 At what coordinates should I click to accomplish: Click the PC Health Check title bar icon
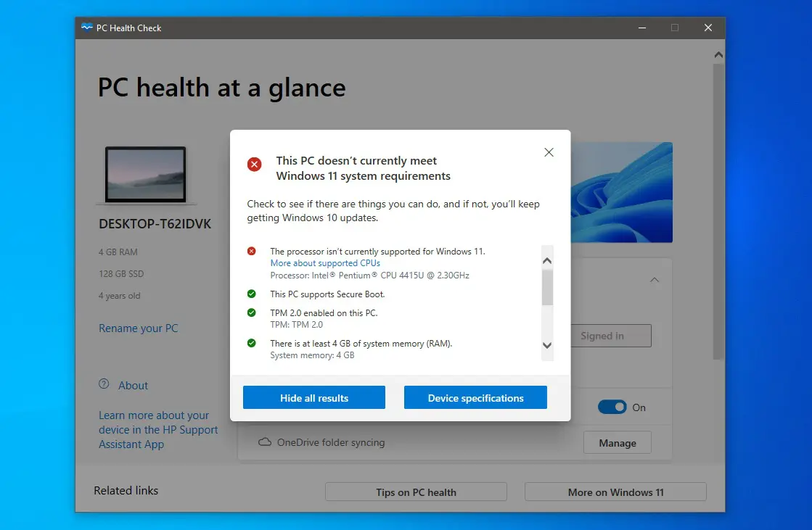88,28
